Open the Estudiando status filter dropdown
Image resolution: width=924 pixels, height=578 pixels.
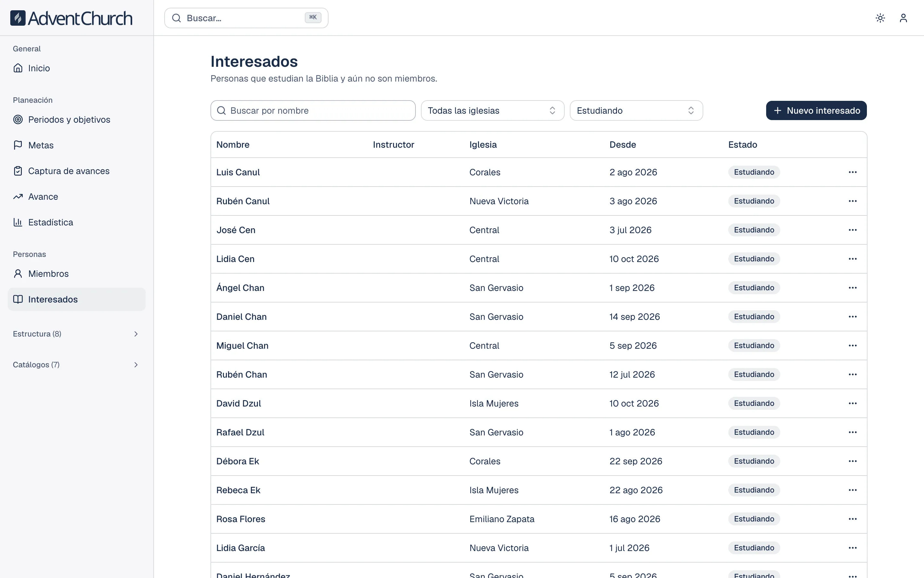pos(636,110)
